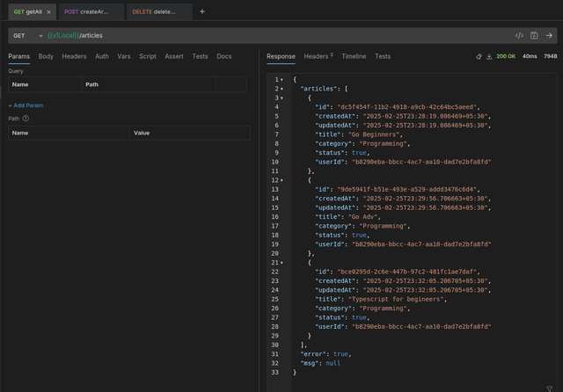Collapse the articles array on line 2
Screen dimensions: 563x392
click(281, 89)
